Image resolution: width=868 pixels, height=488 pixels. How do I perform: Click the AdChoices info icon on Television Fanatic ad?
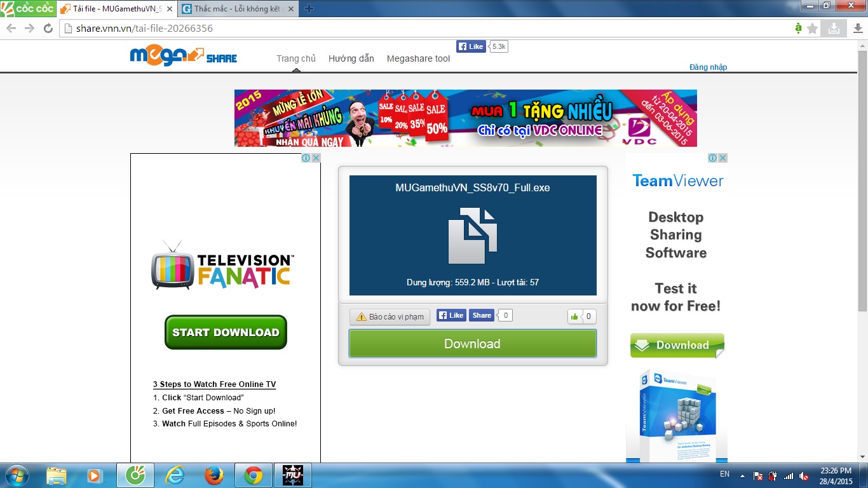pyautogui.click(x=306, y=158)
